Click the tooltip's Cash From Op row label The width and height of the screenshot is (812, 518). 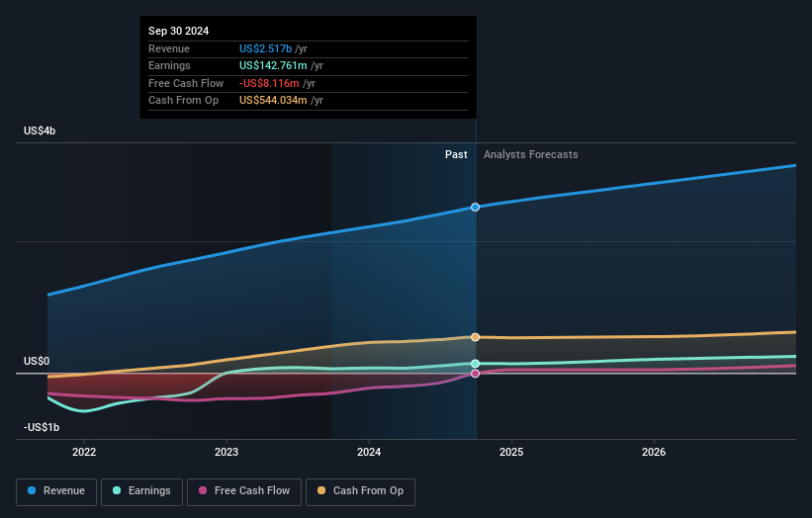183,101
